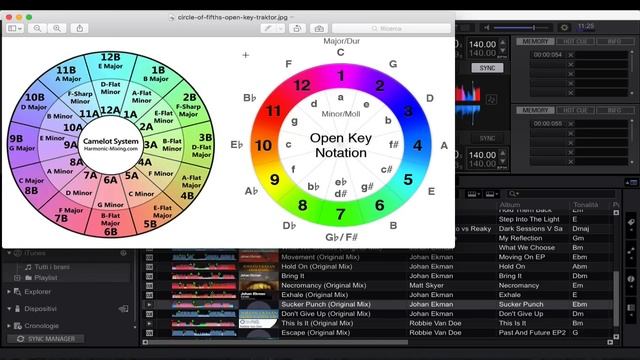Open the SYNC MANAGER

pyautogui.click(x=46, y=339)
